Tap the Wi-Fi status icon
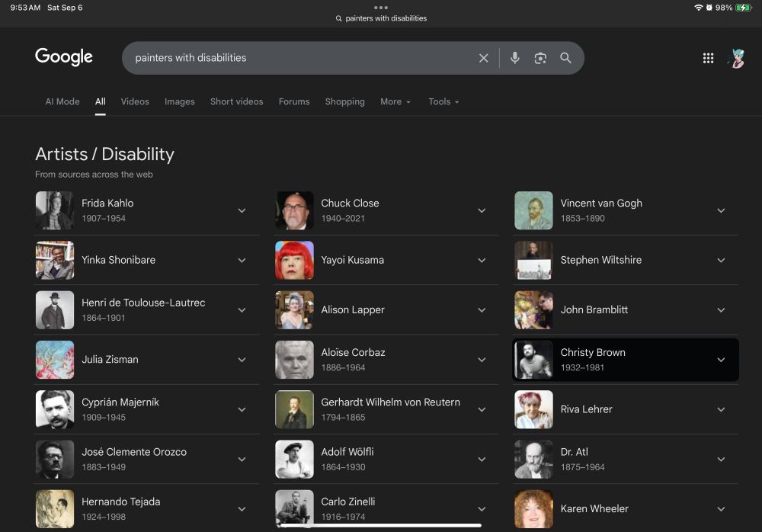The height and width of the screenshot is (532, 762). click(698, 8)
